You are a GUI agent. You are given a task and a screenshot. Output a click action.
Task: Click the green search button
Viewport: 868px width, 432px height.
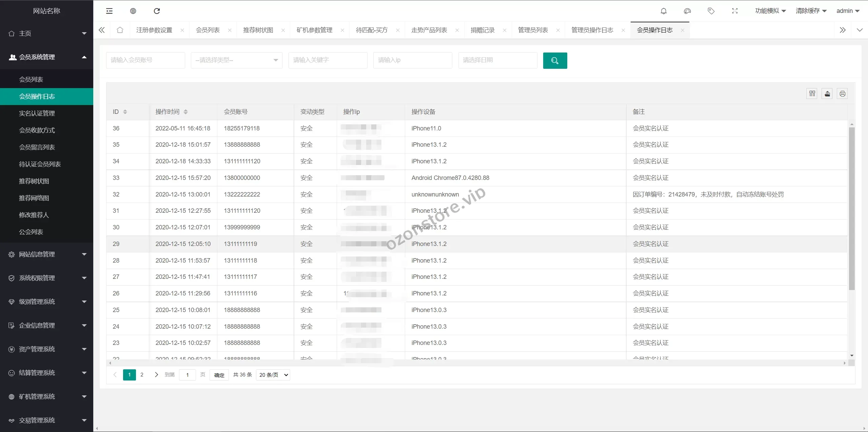pyautogui.click(x=555, y=60)
